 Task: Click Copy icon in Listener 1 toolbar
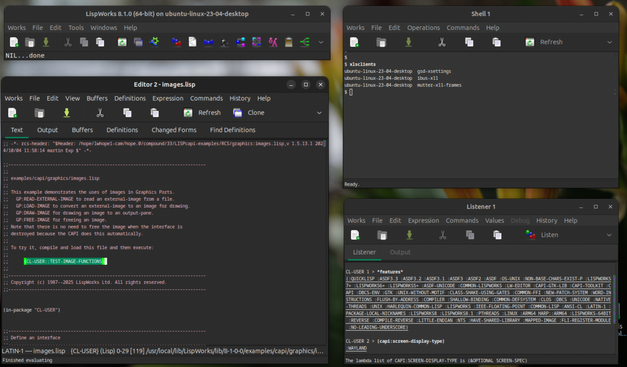470,235
